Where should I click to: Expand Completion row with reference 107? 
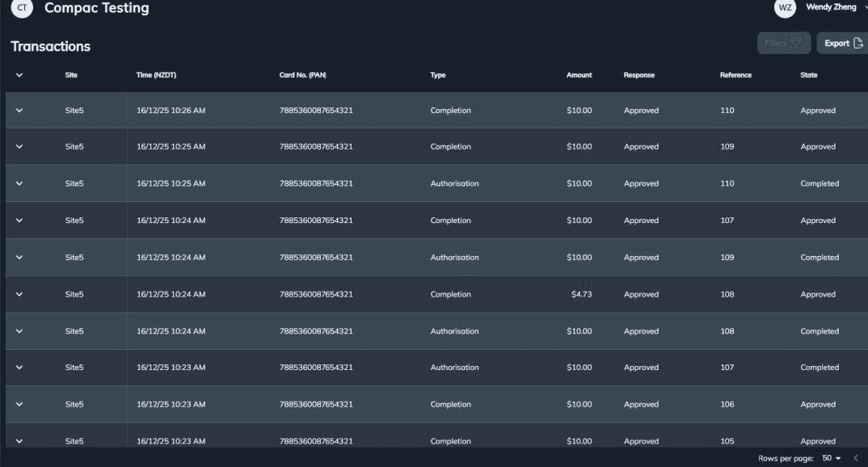[19, 221]
